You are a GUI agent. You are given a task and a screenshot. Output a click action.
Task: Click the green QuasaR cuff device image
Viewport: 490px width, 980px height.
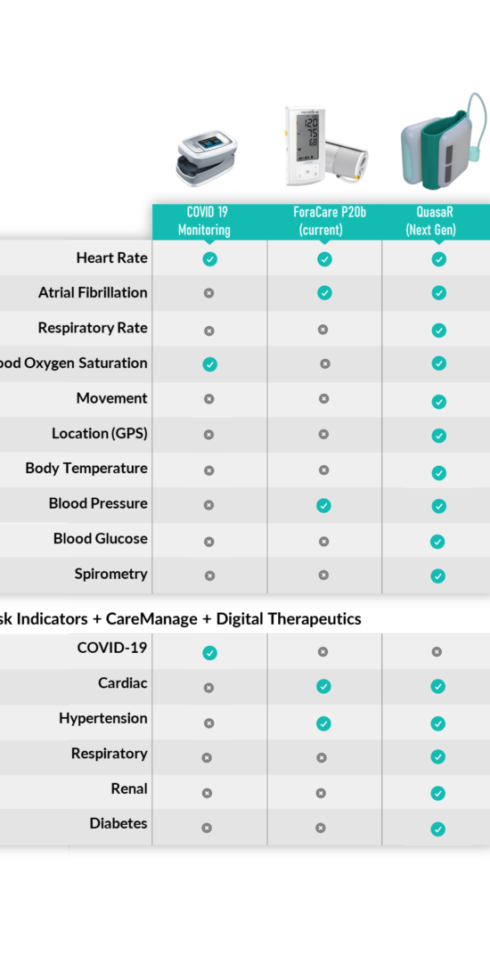pos(443,142)
